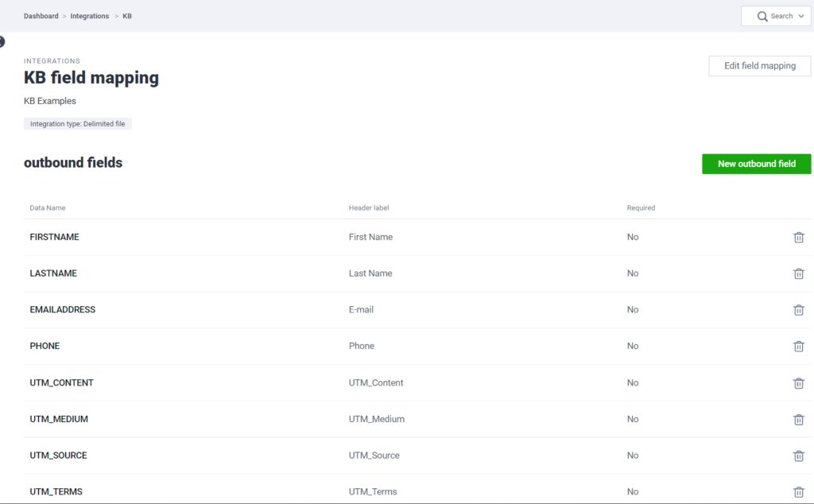Click trash icon for UTM_TERMS

798,492
